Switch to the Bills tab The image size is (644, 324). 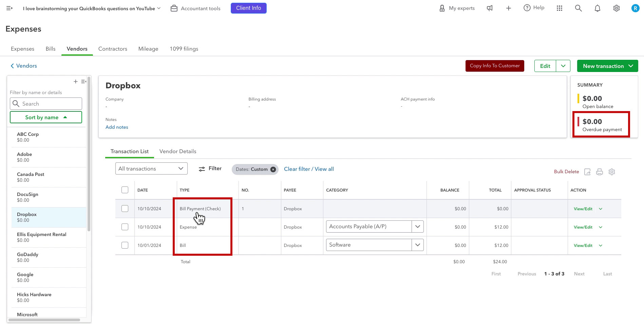51,49
